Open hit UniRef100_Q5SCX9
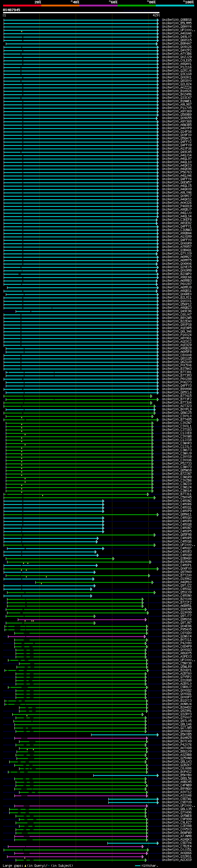Screen dimensions: 197x868 tap(177, 592)
